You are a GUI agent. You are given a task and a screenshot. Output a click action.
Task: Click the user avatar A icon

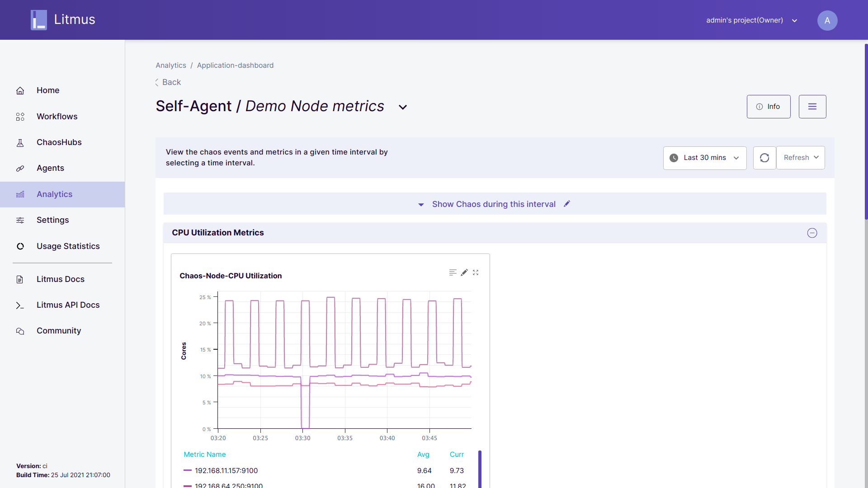827,20
